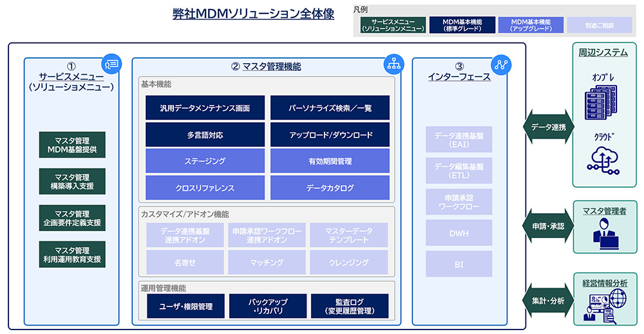The image size is (644, 334).
Task: Click the ② マスタ管理機能 heading
Action: [266, 66]
